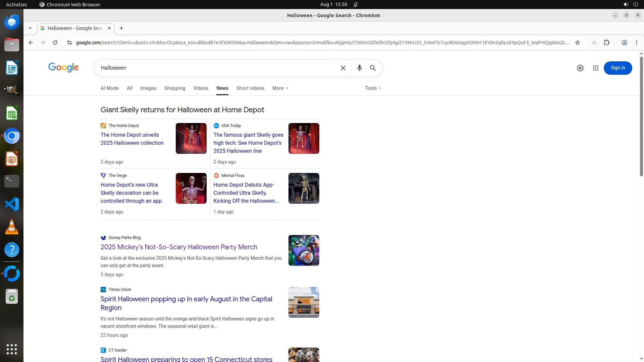Switch to the Images tab

coord(148,88)
